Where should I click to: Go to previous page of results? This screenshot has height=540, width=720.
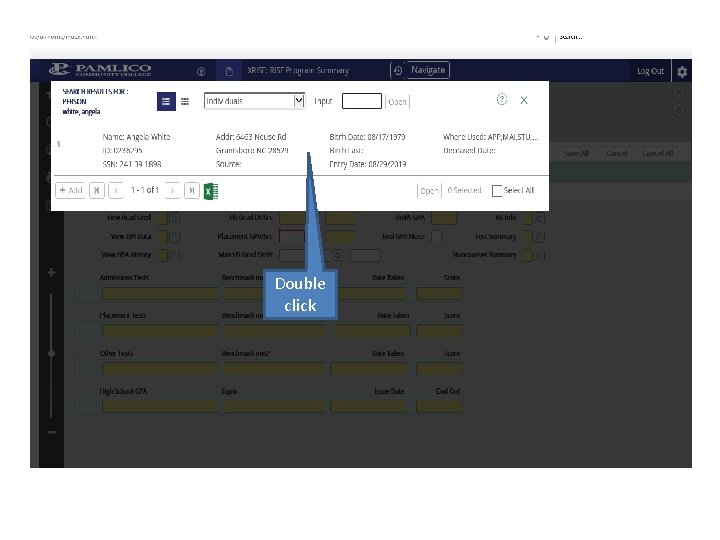tap(116, 190)
